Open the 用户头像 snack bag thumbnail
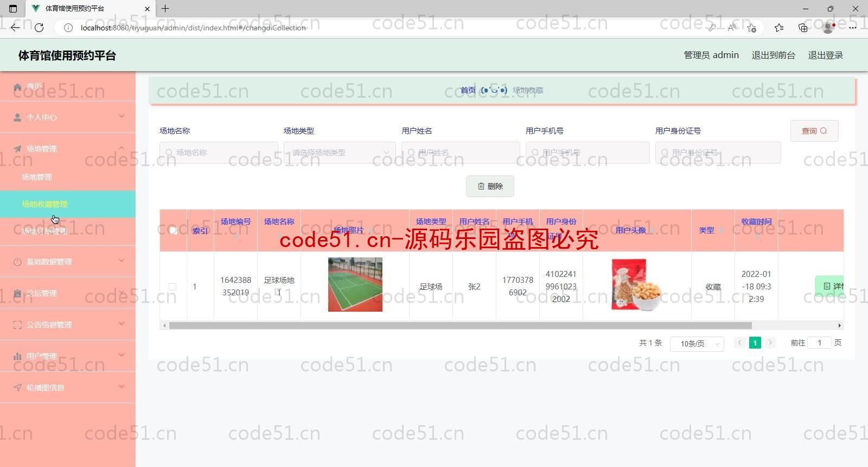The image size is (868, 467). point(636,285)
